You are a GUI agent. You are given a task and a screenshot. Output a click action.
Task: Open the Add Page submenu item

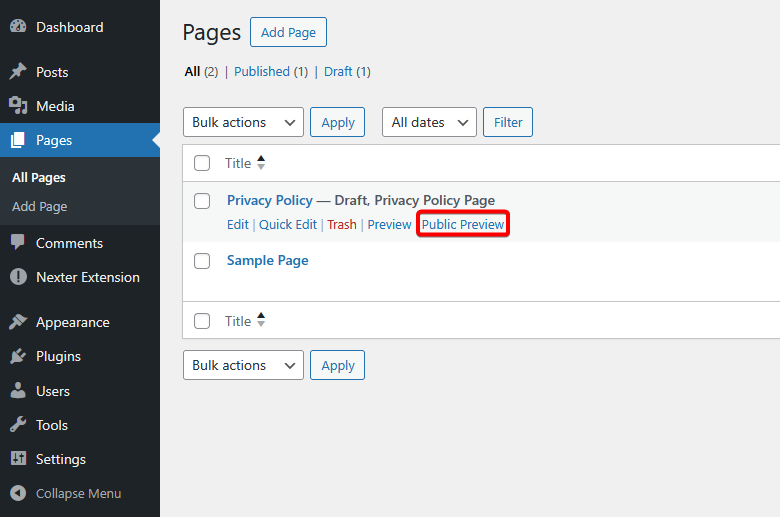coord(40,206)
